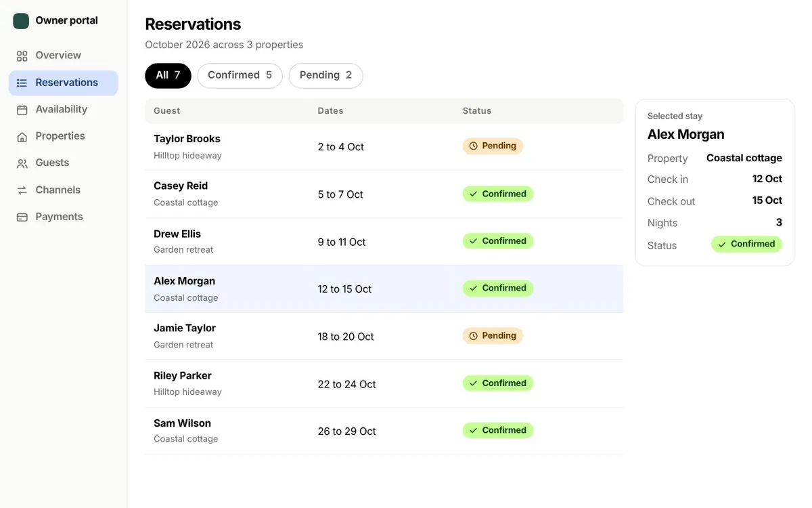Select Riley Parker reservation name

pyautogui.click(x=183, y=376)
